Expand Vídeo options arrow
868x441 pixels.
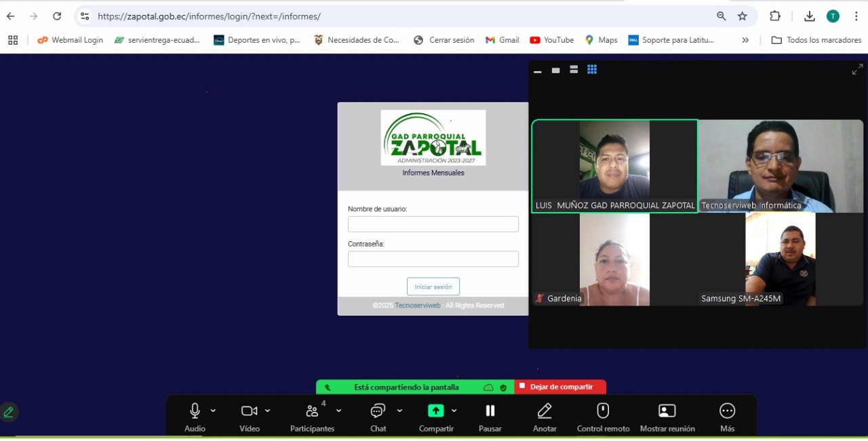pyautogui.click(x=267, y=411)
